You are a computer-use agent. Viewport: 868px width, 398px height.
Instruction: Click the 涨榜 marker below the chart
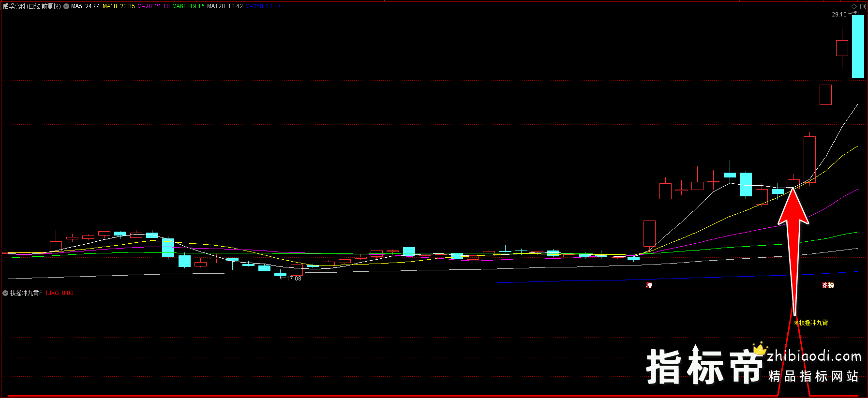tap(828, 285)
